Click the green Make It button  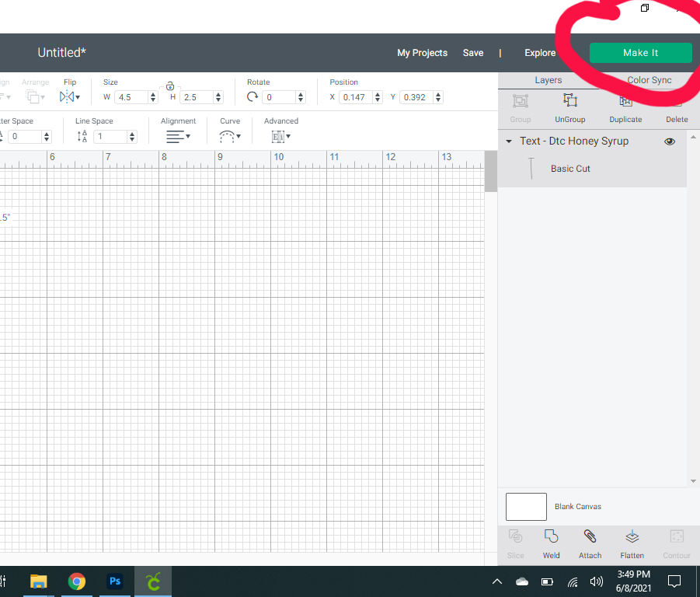pos(641,53)
